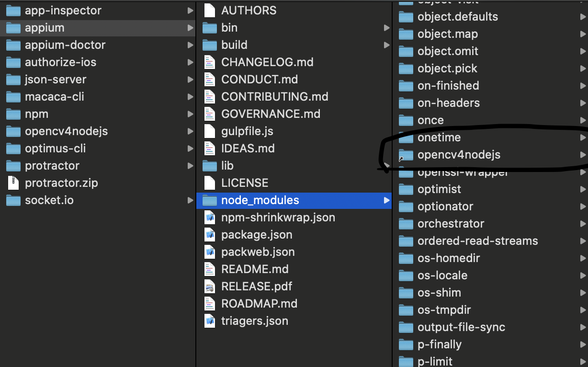The width and height of the screenshot is (588, 367).
Task: Select the triagers.json file icon
Action: pos(210,321)
